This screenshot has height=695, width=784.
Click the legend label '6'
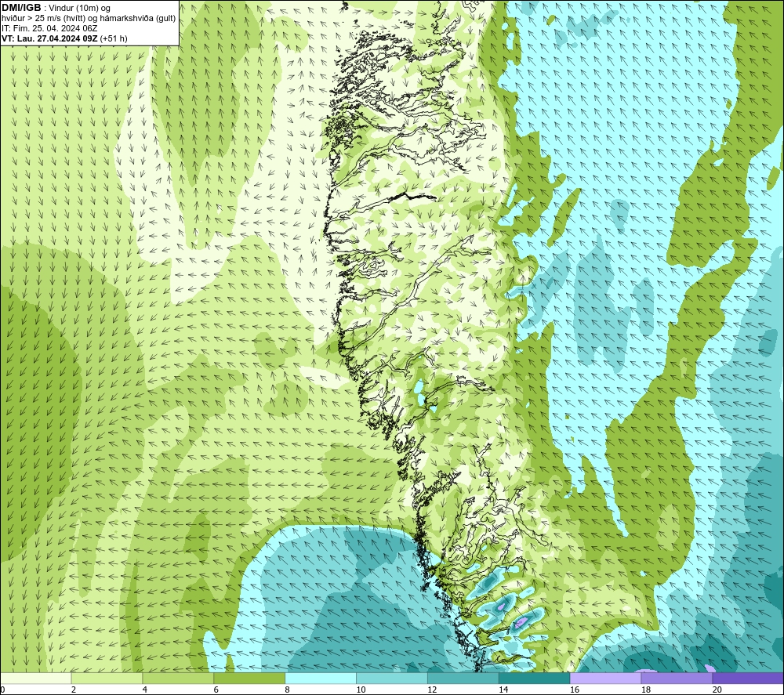click(x=216, y=690)
